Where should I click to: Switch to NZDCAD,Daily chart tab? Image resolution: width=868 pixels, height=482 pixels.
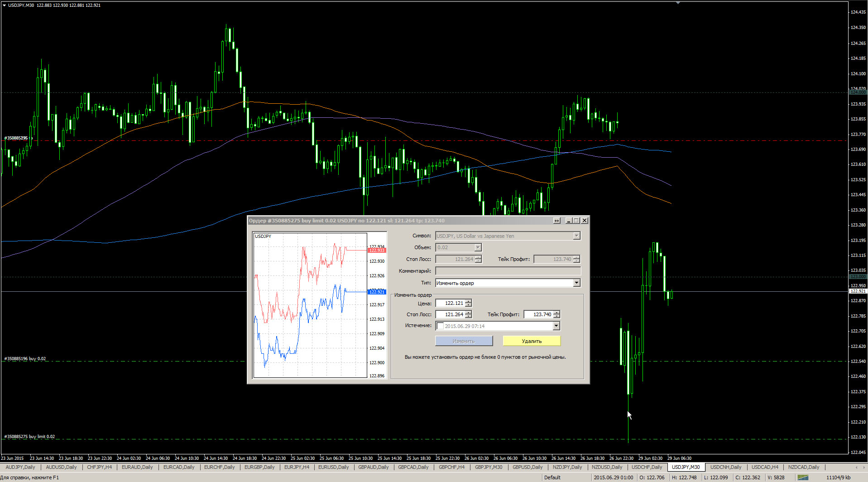pyautogui.click(x=804, y=467)
